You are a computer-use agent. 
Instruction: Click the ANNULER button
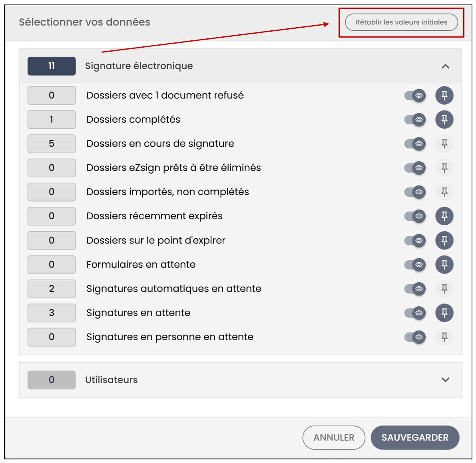point(334,437)
